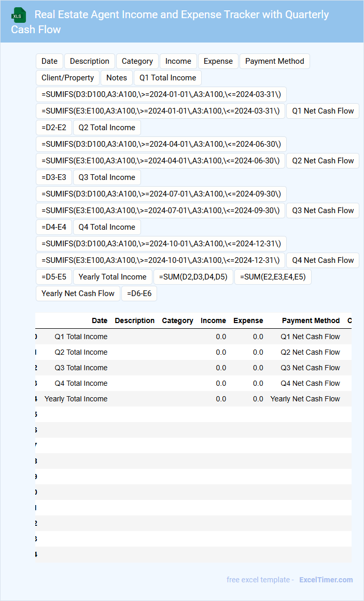Viewport: 364px width, 601px height.
Task: Click SUMIFS E3:E100 formula for 2024-01-01 range
Action: (161, 111)
